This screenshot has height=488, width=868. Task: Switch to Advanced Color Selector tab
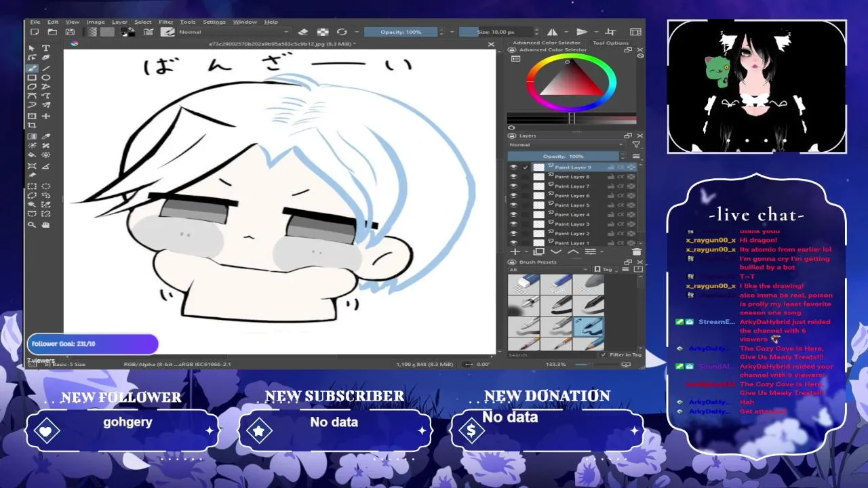pyautogui.click(x=547, y=43)
